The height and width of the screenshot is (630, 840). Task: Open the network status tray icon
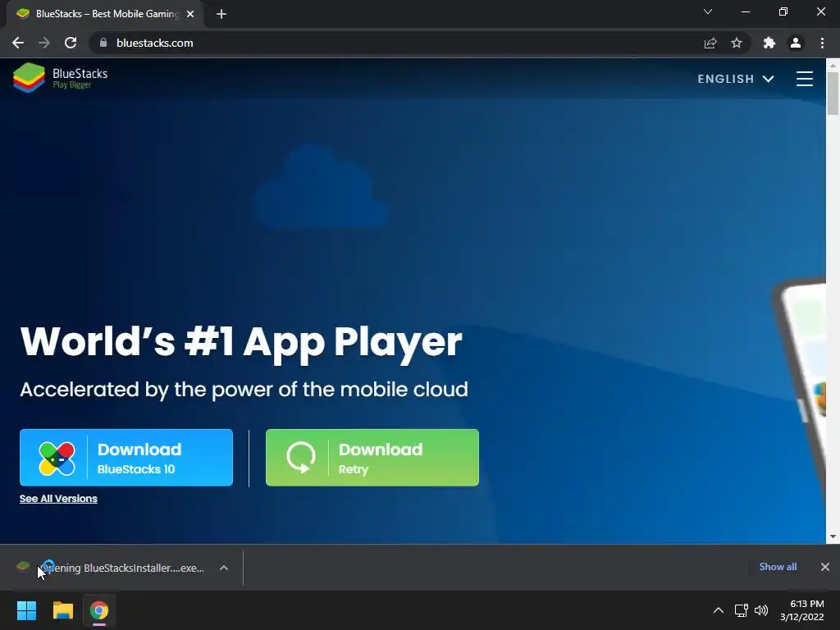click(741, 610)
